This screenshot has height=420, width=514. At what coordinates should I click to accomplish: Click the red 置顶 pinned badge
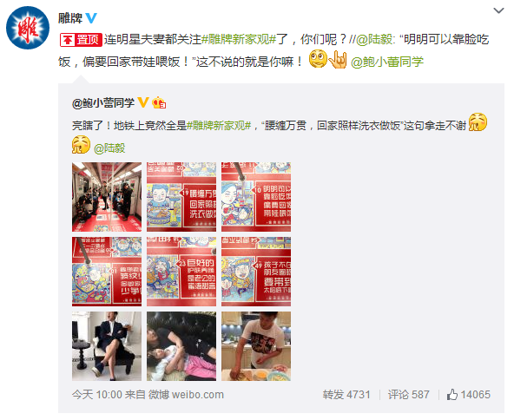tap(81, 40)
